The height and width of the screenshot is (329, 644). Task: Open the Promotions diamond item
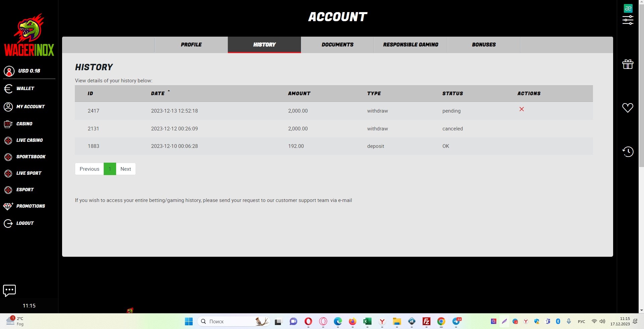(24, 206)
